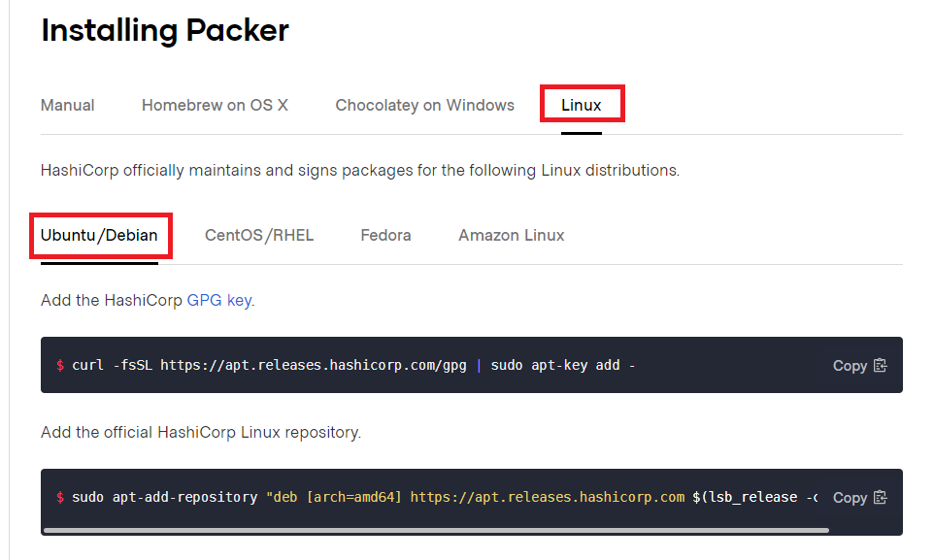Copy the apt-add-repository command

point(859,498)
